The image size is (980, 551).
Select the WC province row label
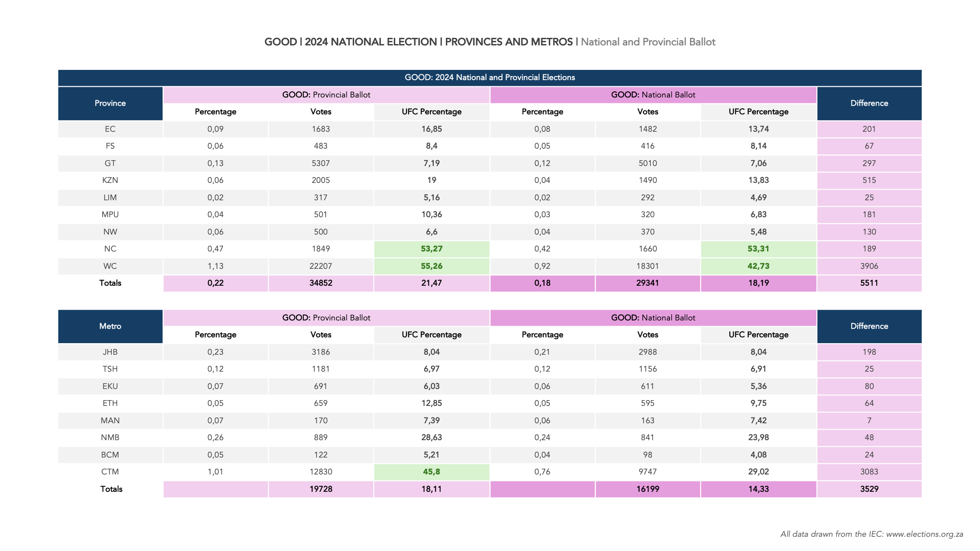click(x=110, y=266)
